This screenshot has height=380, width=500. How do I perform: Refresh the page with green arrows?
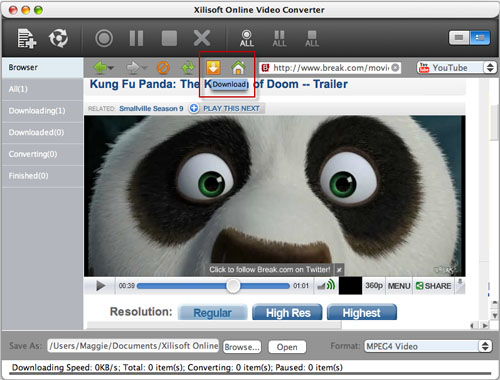point(188,68)
